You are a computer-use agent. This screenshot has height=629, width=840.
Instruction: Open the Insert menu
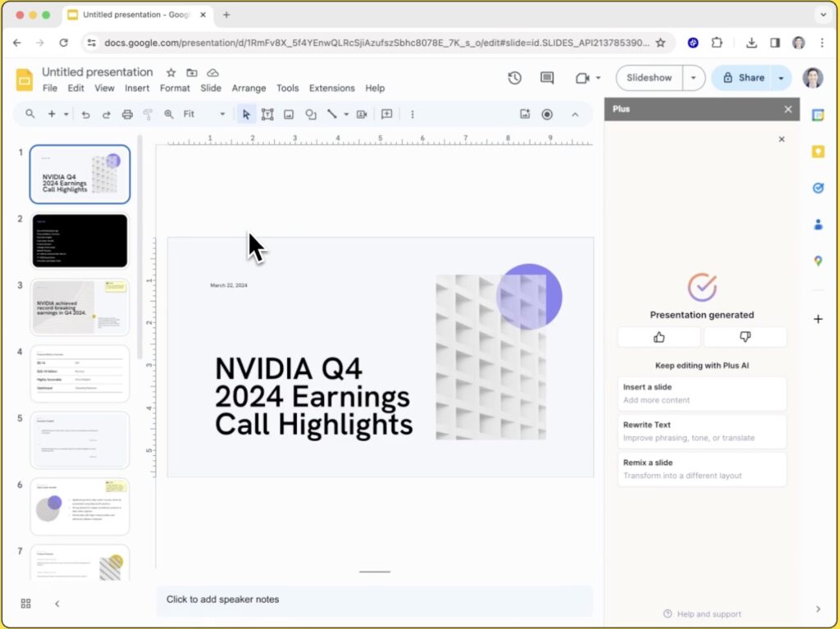pos(137,88)
